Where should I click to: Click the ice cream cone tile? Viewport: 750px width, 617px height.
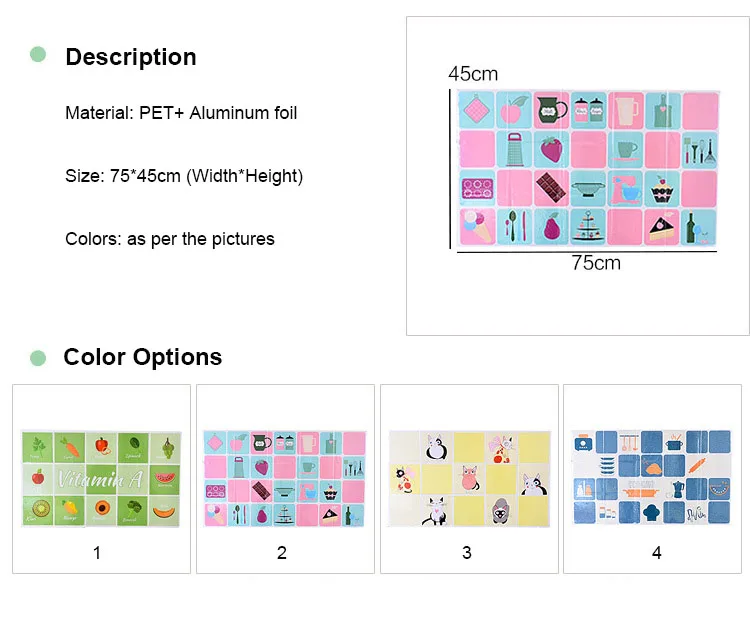click(x=477, y=227)
